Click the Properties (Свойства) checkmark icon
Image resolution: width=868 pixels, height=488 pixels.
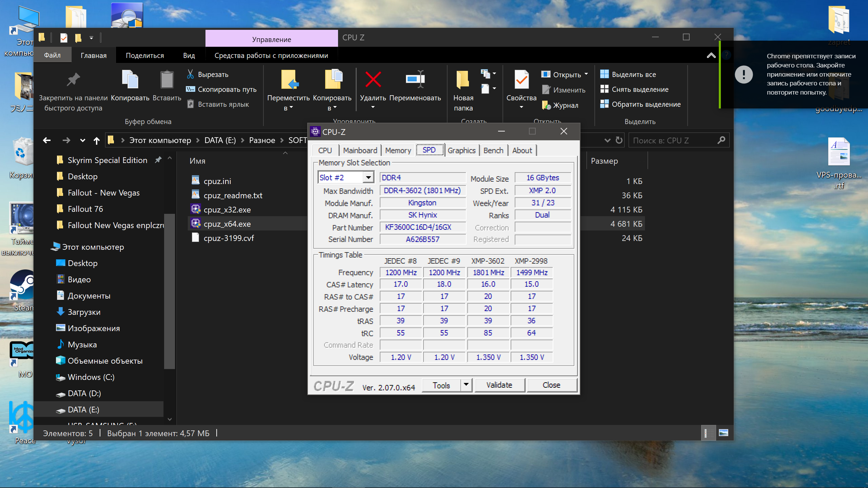coord(521,80)
